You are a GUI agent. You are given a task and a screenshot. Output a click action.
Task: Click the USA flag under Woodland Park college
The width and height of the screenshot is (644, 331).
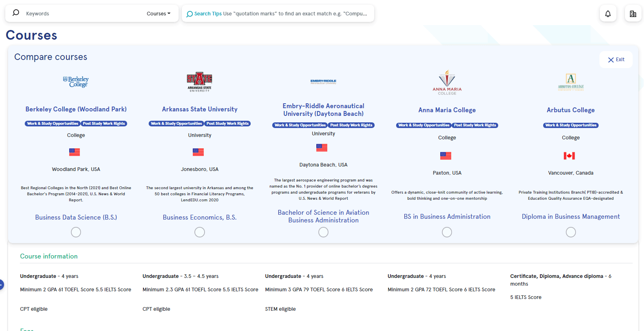pos(75,152)
